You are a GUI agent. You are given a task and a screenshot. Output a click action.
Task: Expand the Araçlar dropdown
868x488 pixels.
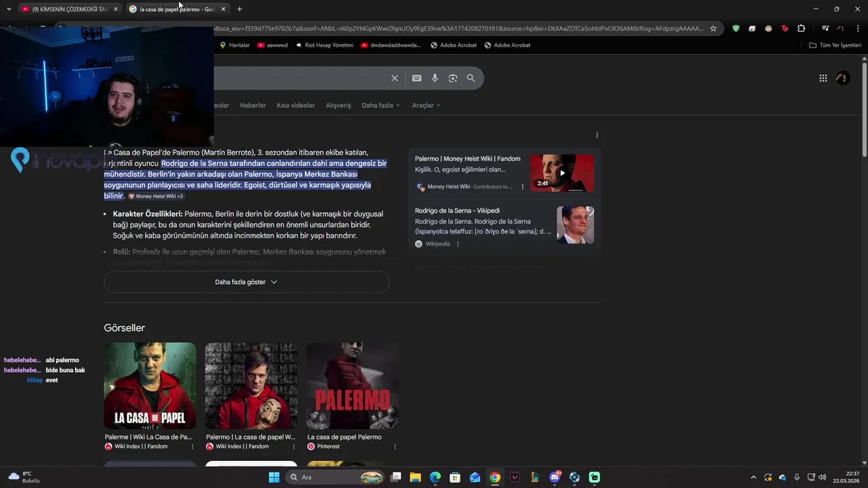tap(426, 105)
